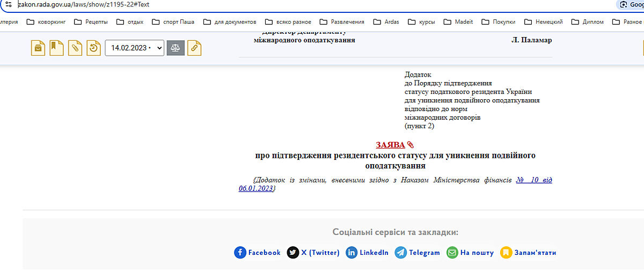Open the link № 10 від 06.01.2023
Screen dimensions: 644x272
point(533,180)
